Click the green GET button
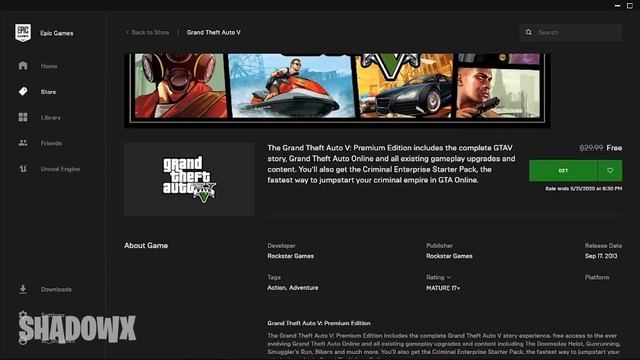 click(x=563, y=171)
